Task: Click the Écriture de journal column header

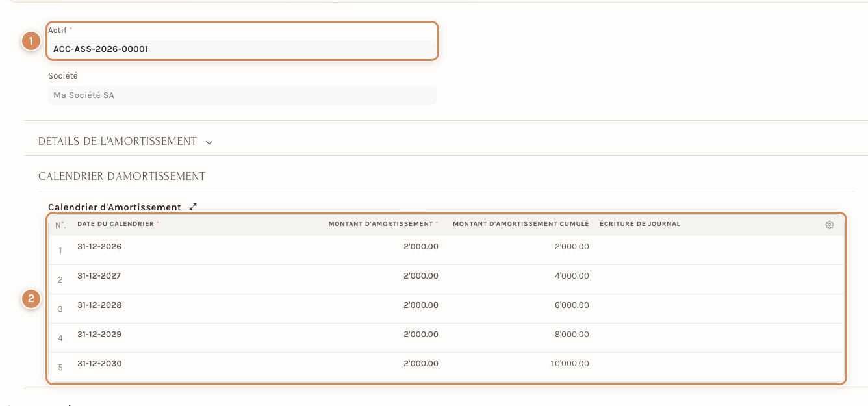Action: pos(640,224)
